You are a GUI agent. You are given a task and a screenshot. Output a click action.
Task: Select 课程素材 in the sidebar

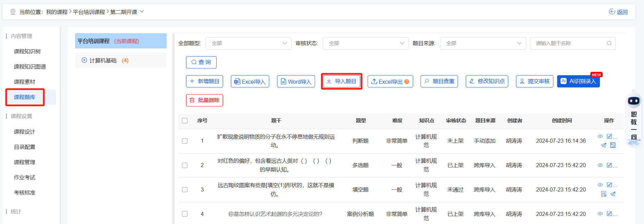tap(24, 82)
